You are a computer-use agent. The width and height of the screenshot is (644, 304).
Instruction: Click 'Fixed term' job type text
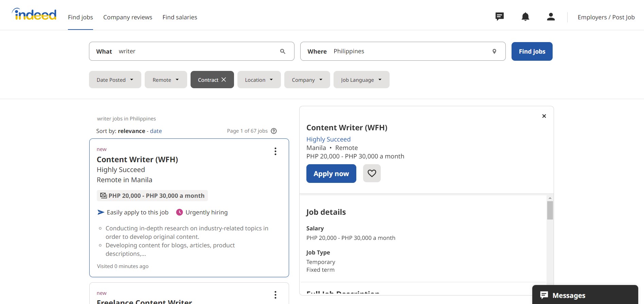(x=320, y=270)
